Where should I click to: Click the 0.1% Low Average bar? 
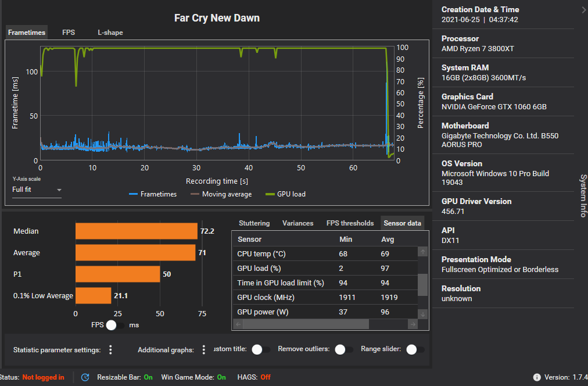pyautogui.click(x=94, y=296)
